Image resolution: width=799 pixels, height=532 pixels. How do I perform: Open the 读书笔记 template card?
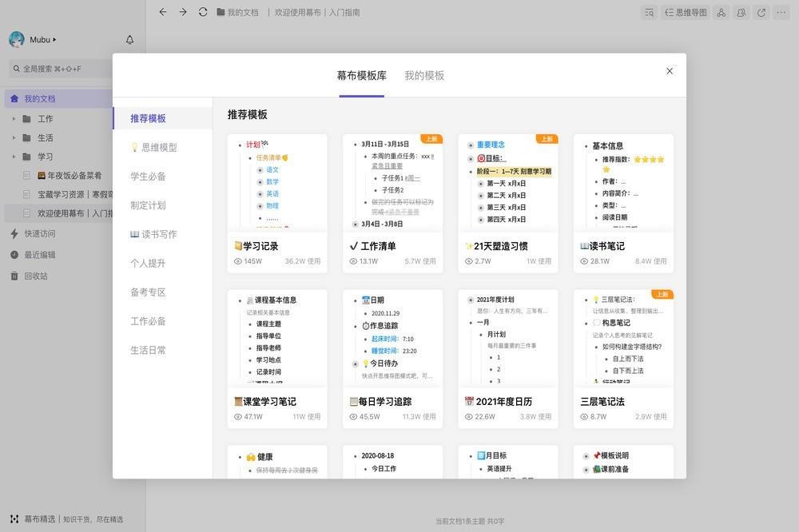coord(624,204)
